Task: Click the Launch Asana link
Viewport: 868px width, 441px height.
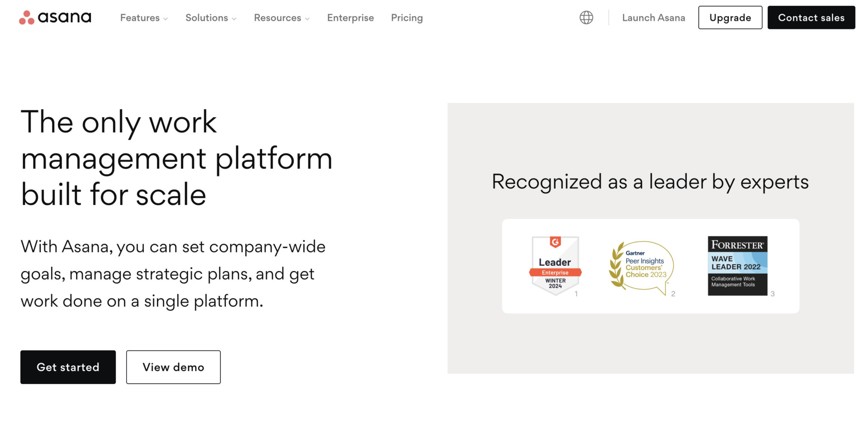Action: tap(654, 18)
